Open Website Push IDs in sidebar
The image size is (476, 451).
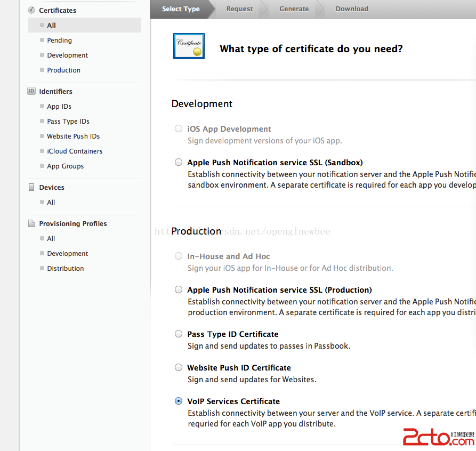(73, 136)
